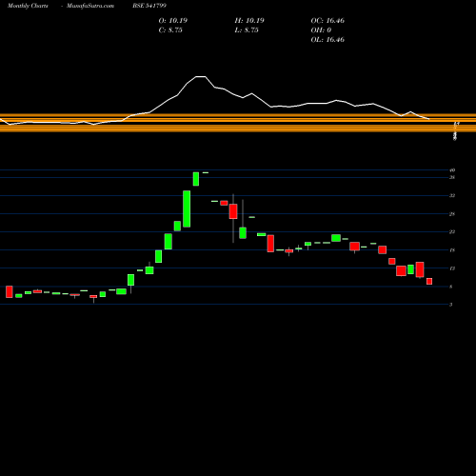Click the last small red candle
The width and height of the screenshot is (476, 476).
click(x=429, y=281)
